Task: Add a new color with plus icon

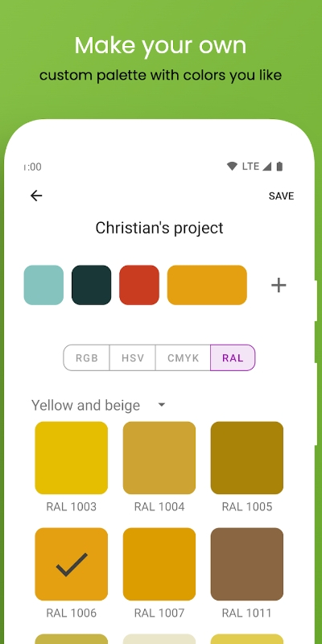Action: tap(279, 285)
